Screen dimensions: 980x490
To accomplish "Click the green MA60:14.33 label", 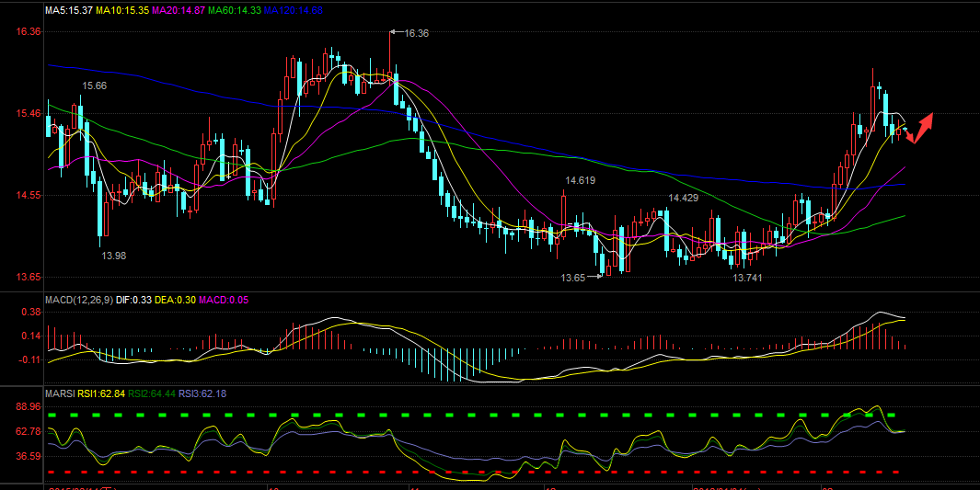I will (233, 10).
